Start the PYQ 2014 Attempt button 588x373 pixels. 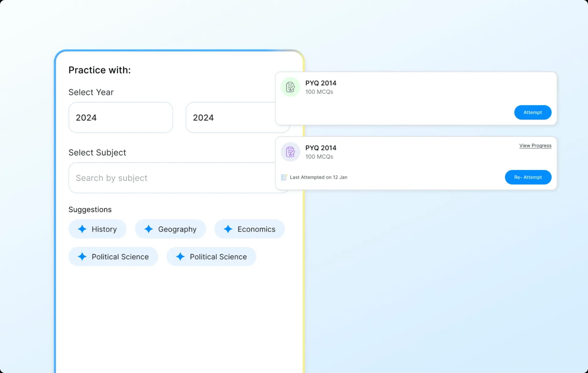pos(533,112)
